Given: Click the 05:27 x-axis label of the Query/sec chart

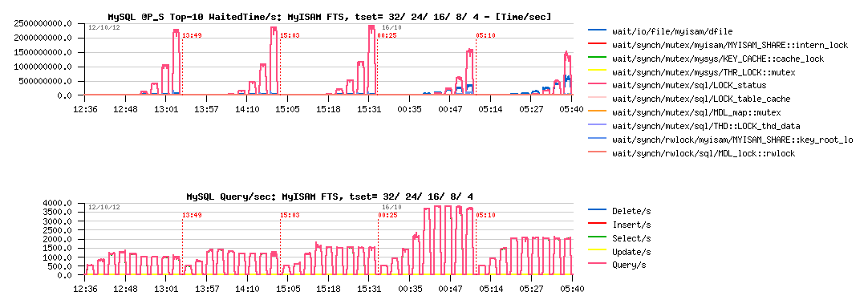Looking at the screenshot, I should pos(531,289).
